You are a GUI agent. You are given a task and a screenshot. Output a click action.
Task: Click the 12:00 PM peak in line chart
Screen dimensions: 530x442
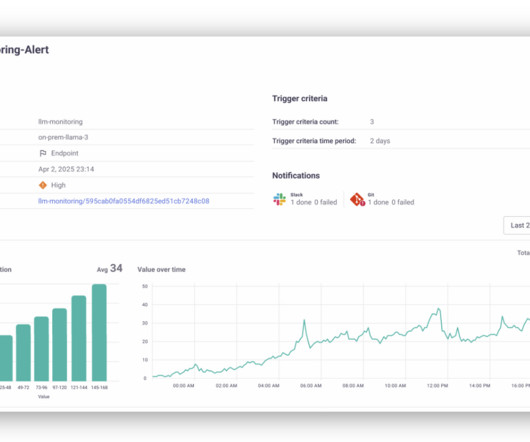pyautogui.click(x=438, y=310)
